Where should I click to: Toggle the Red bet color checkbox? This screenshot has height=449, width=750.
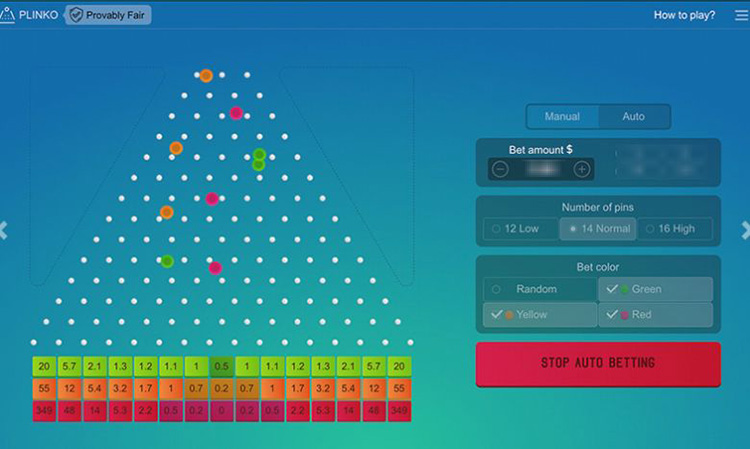tap(656, 314)
